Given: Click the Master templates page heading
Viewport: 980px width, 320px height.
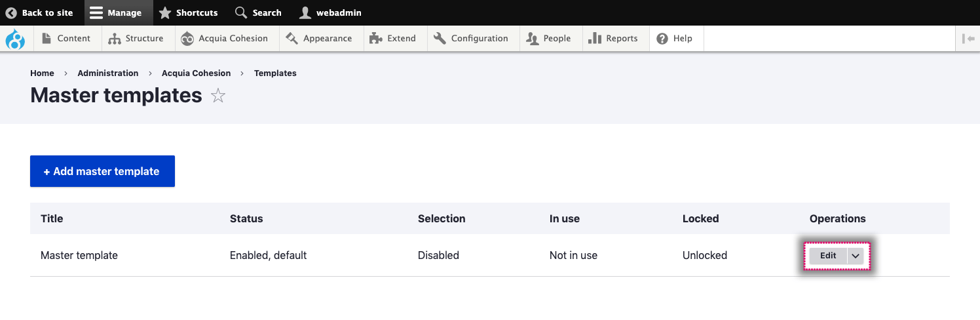Looking at the screenshot, I should [x=116, y=95].
